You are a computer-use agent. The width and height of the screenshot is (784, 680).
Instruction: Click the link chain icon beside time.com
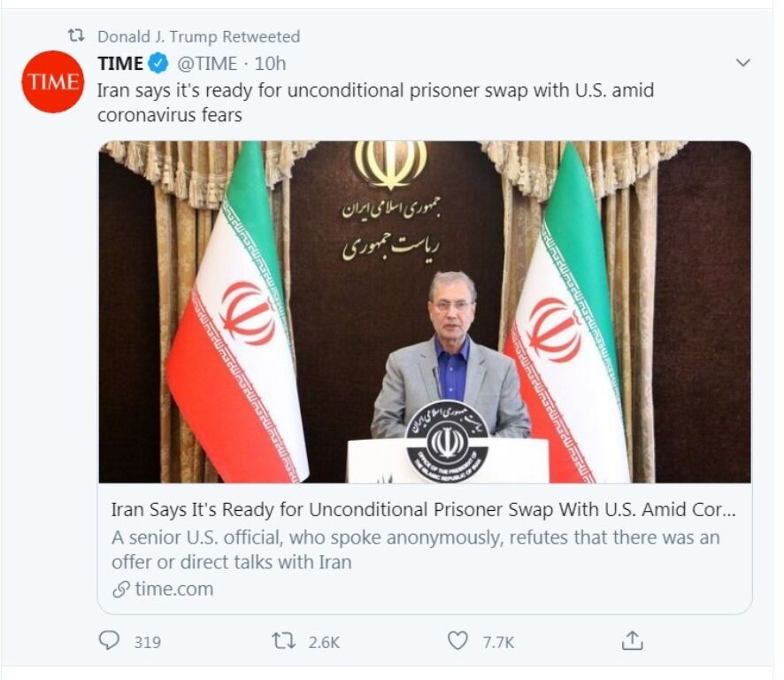tap(121, 589)
